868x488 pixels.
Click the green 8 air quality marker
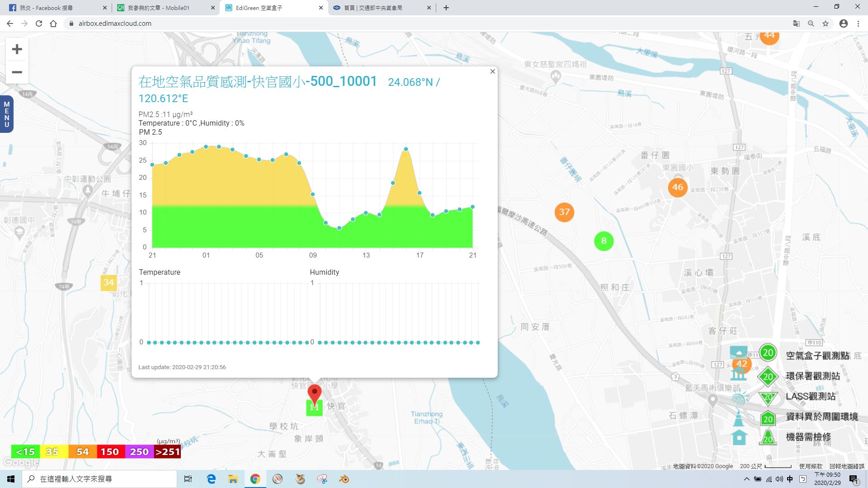pyautogui.click(x=604, y=241)
